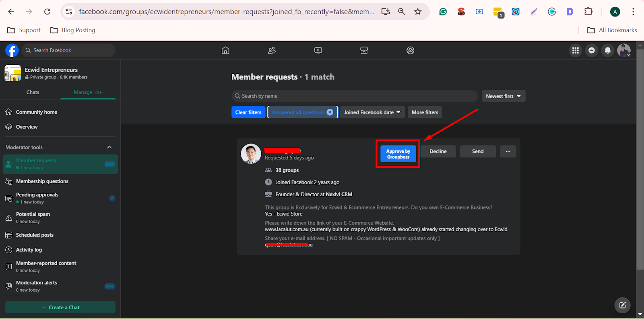The height and width of the screenshot is (319, 644).
Task: Click the Search by name field
Action: (355, 96)
